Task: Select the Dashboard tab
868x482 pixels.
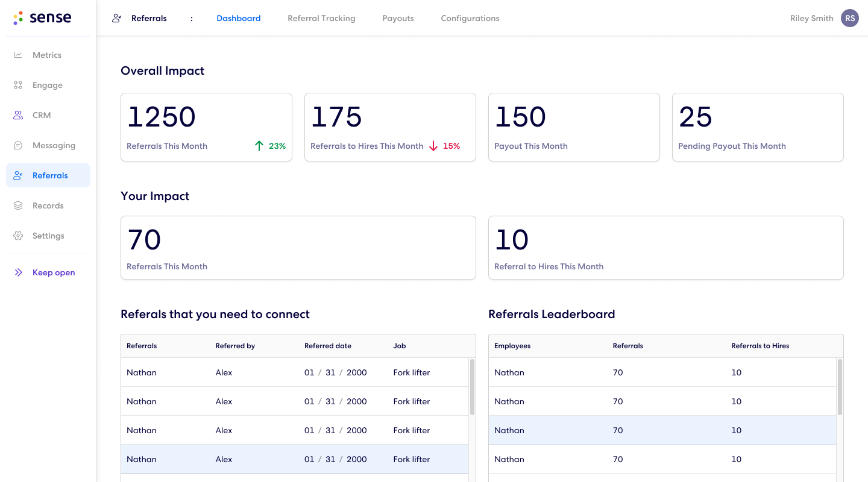Action: click(239, 18)
